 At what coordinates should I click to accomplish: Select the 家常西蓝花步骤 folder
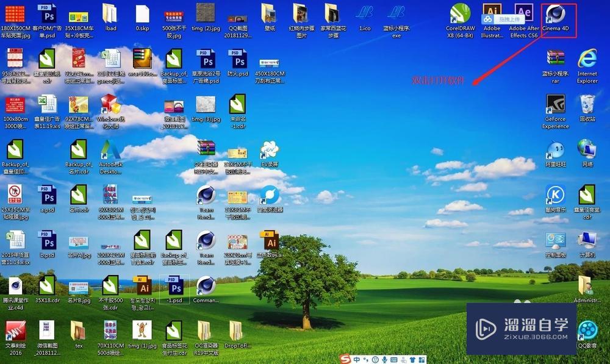click(x=332, y=21)
